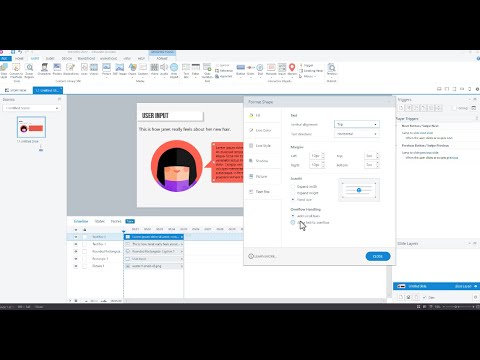
Task: Click the Button interactive object icon
Action: 240,69
